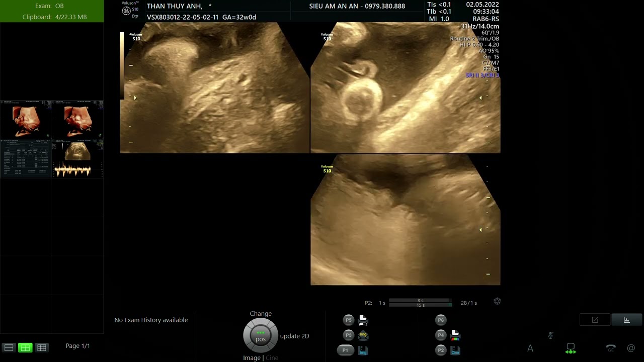Click the GE telephone service icon

tap(611, 348)
